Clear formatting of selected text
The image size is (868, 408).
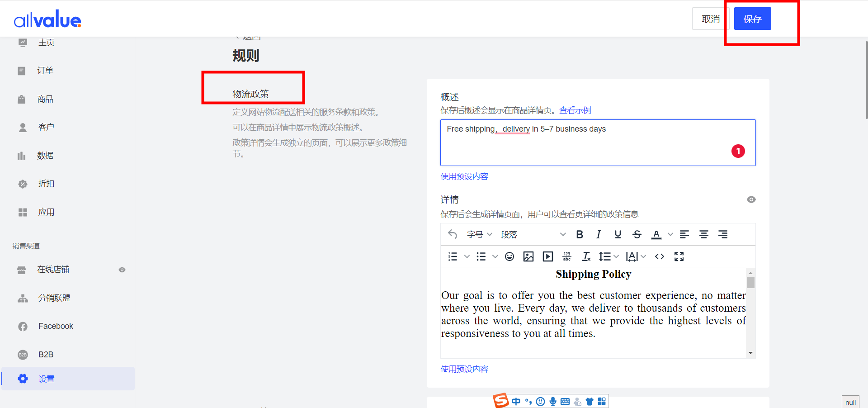(x=586, y=257)
